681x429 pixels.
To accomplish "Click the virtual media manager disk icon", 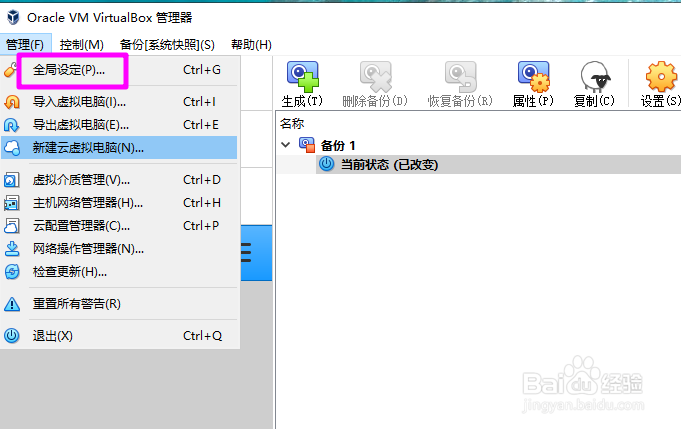I will click(x=12, y=179).
